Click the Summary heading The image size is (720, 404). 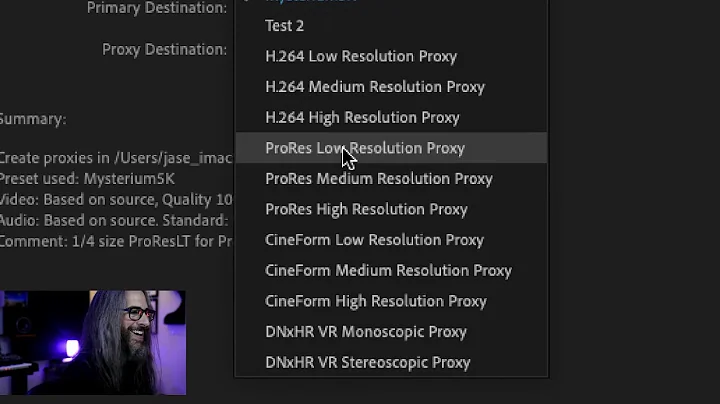[x=33, y=119]
